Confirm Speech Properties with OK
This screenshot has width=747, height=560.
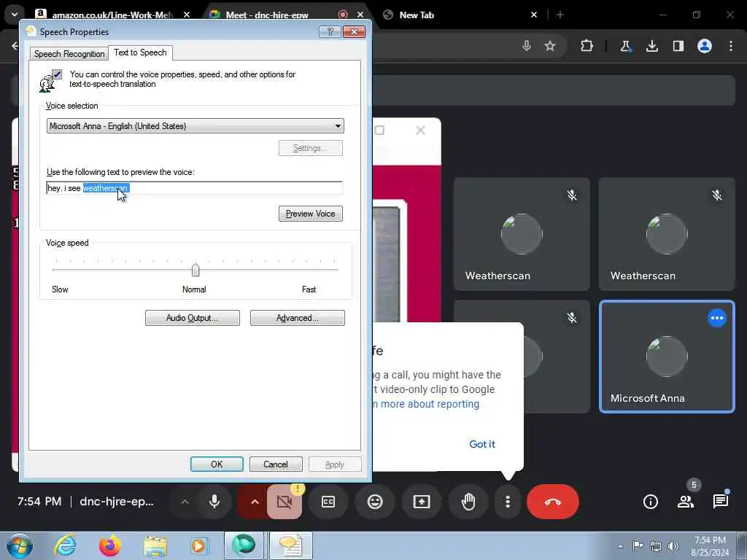[x=217, y=464]
